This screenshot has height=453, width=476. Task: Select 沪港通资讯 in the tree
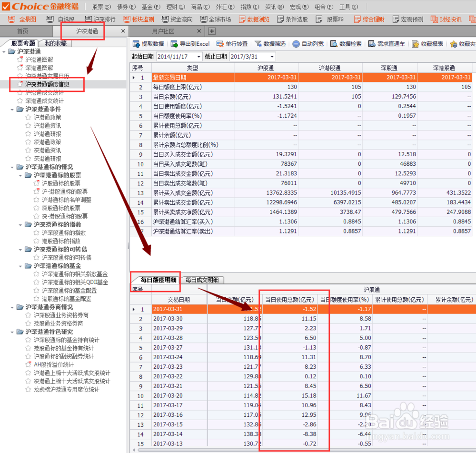point(47,125)
